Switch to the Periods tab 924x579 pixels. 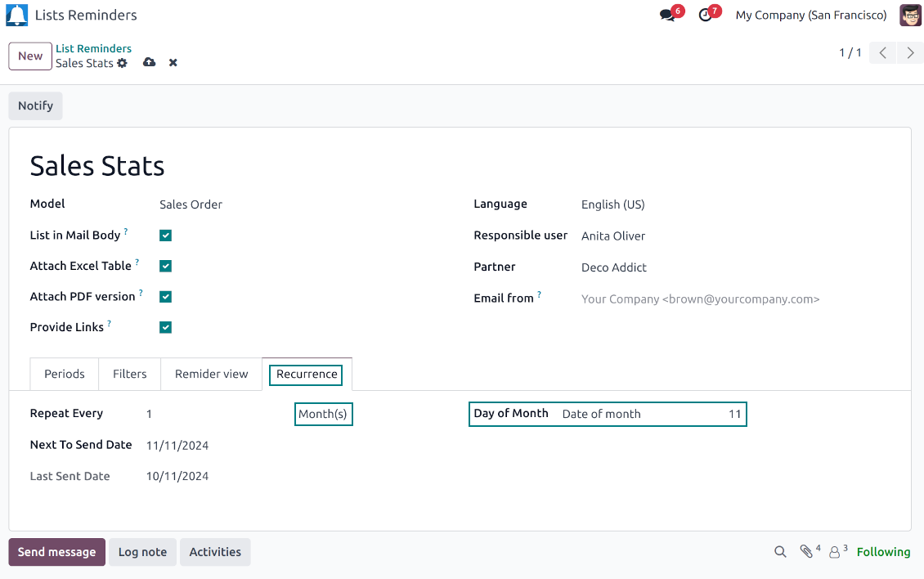point(65,374)
